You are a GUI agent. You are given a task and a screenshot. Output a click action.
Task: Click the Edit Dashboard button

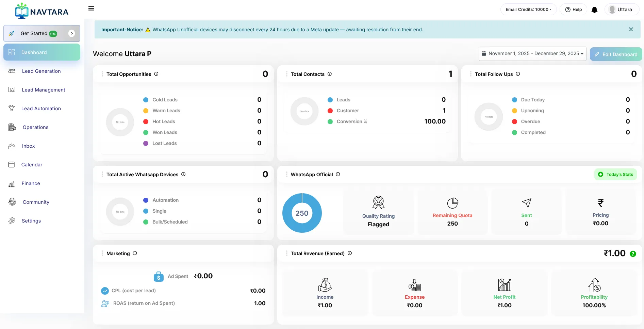[616, 54]
